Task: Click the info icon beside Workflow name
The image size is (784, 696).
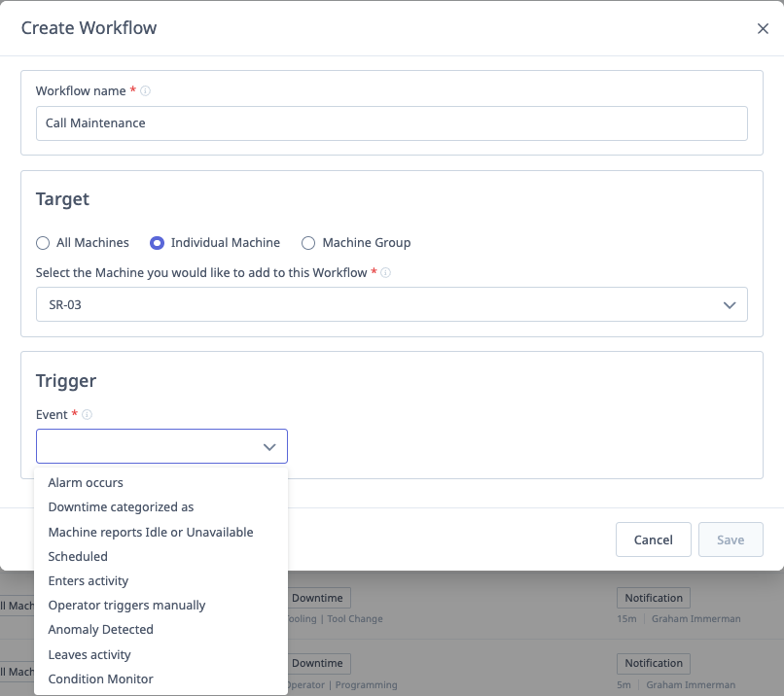Action: pyautogui.click(x=144, y=90)
